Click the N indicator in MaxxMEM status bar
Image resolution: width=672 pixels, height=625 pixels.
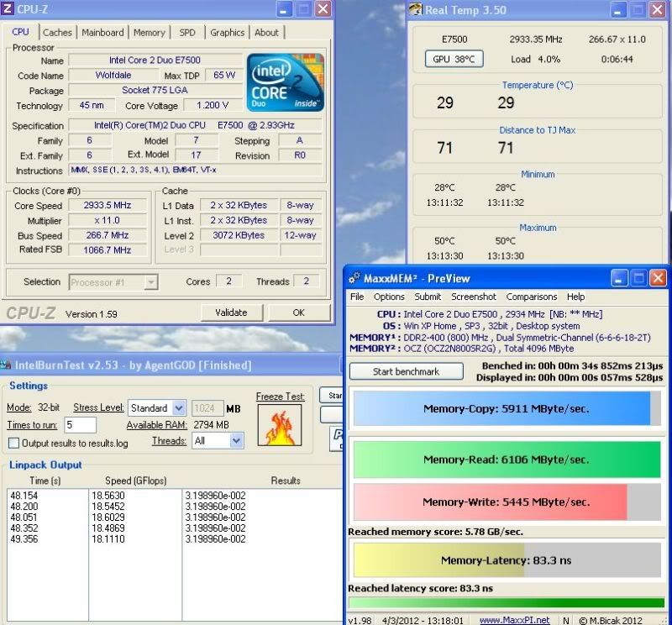click(566, 620)
